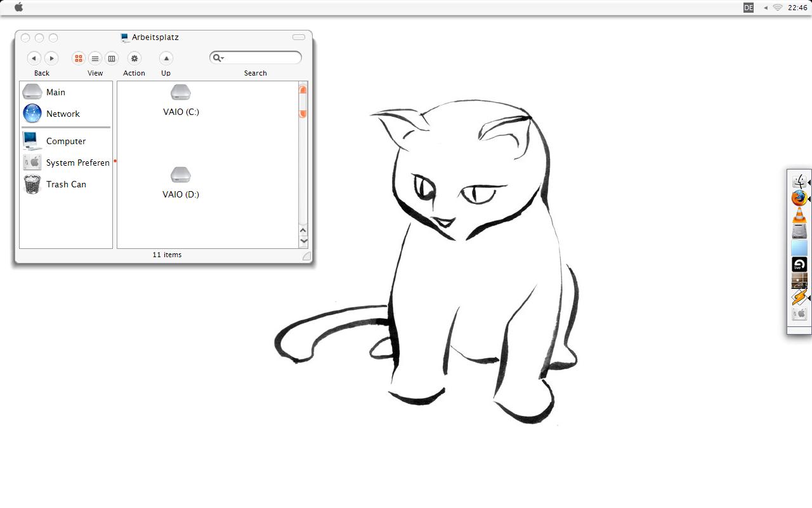Click the 22:46 clock
The image size is (812, 508).
tap(797, 8)
